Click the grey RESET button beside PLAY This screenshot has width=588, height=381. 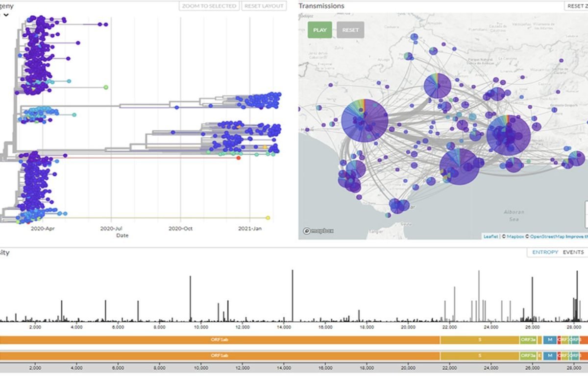(350, 30)
